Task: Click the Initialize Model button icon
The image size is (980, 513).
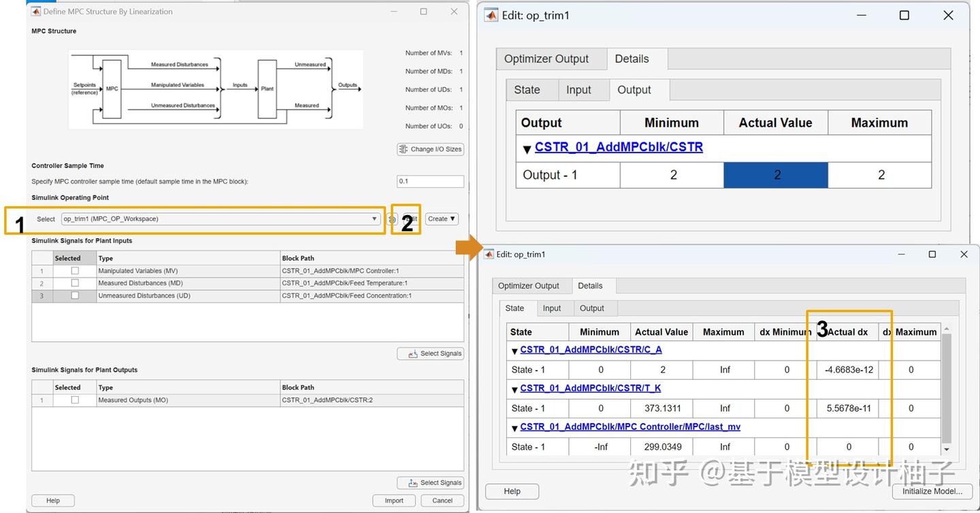Action: click(x=932, y=491)
